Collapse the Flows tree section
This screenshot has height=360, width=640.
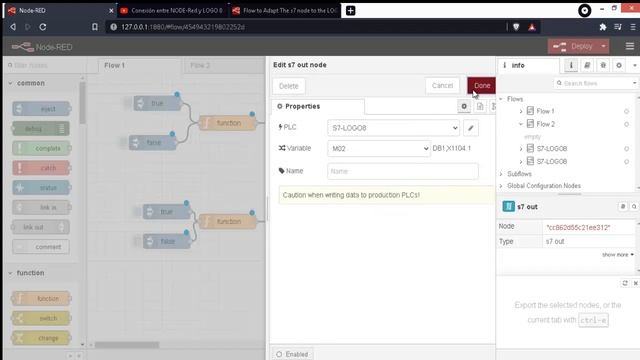[501, 99]
